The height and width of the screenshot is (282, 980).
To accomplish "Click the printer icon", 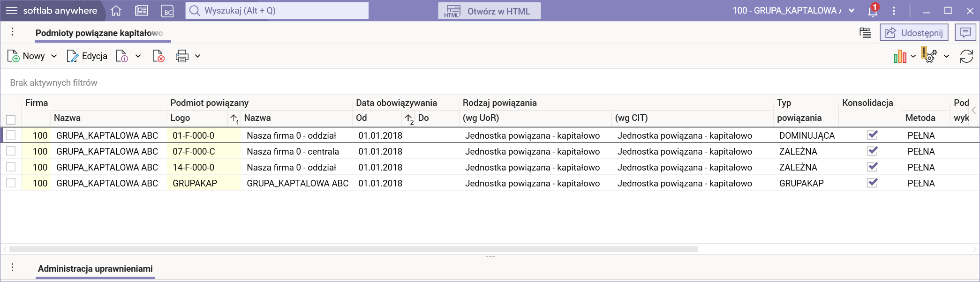I will pyautogui.click(x=182, y=56).
